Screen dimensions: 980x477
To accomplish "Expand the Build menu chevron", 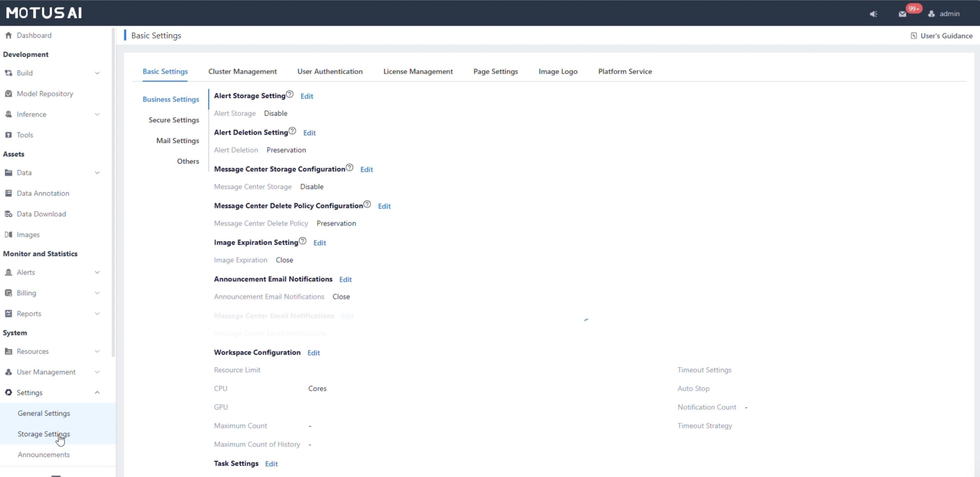I will (97, 73).
